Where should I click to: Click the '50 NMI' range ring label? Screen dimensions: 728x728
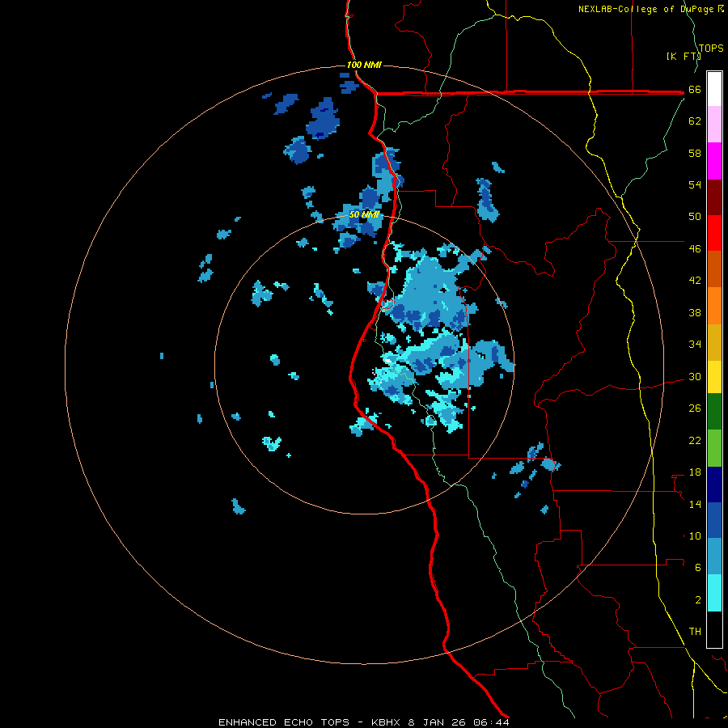(x=365, y=214)
